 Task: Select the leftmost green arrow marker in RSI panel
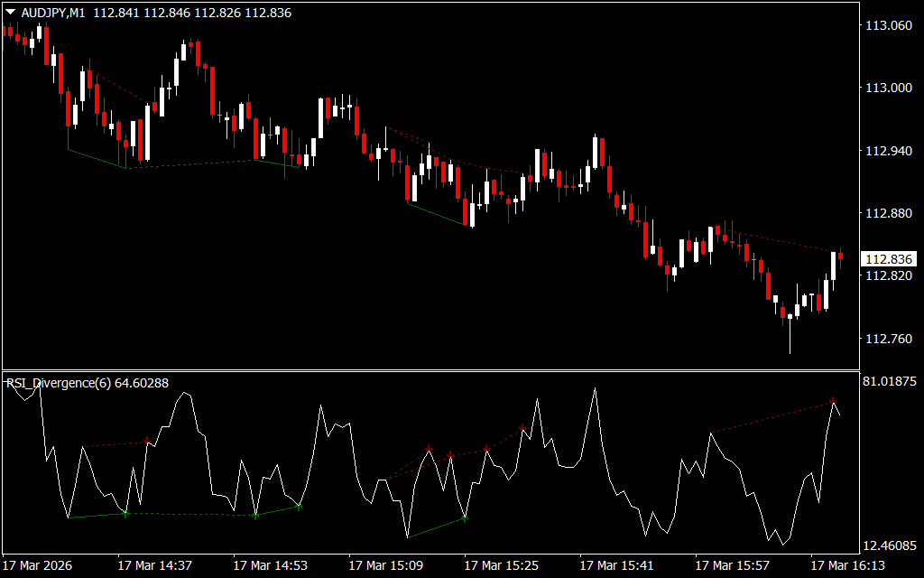(125, 513)
